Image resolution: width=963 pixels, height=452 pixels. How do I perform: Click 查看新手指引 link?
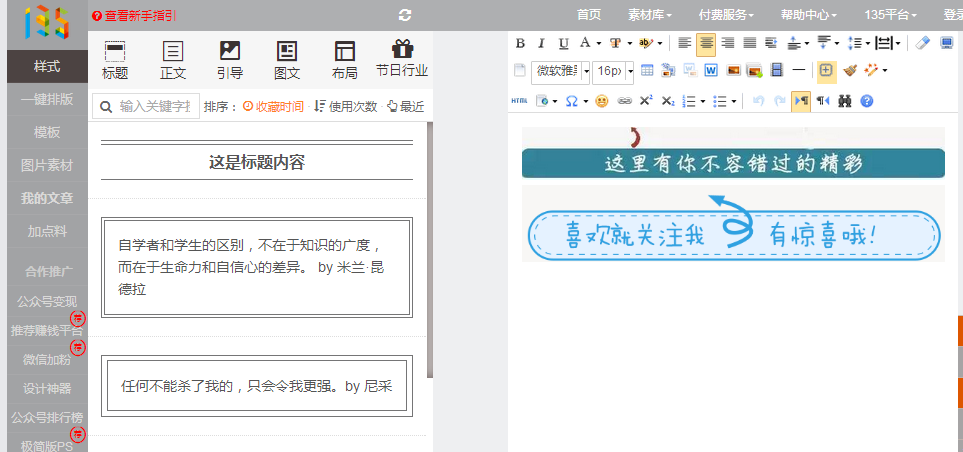[139, 16]
